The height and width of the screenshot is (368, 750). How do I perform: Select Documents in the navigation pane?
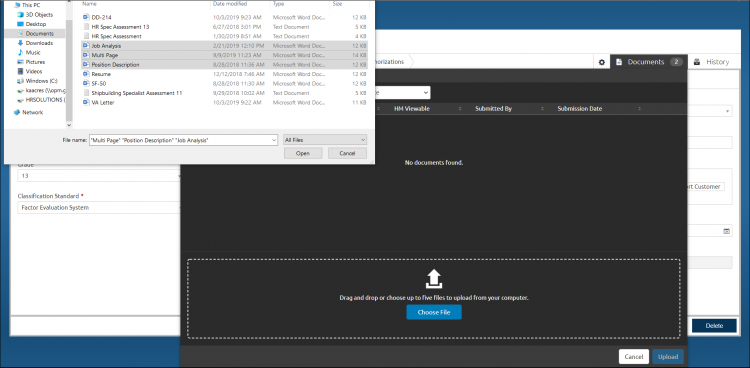pyautogui.click(x=35, y=33)
